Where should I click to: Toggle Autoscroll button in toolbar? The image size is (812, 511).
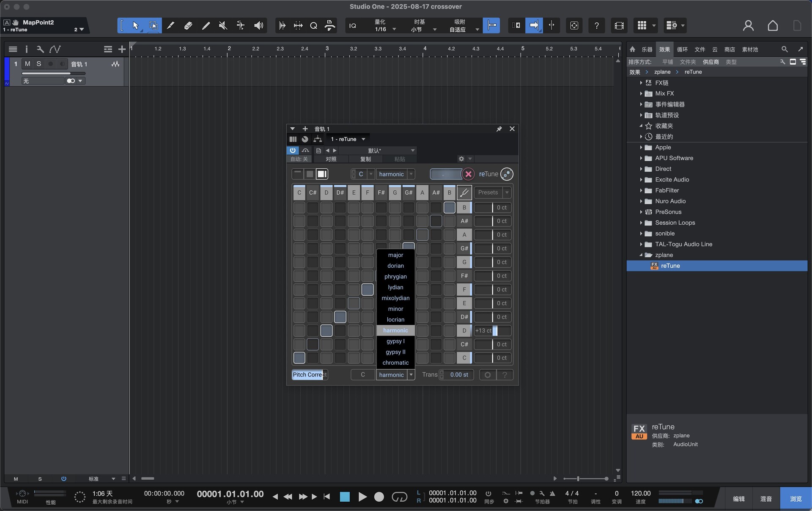pyautogui.click(x=534, y=26)
